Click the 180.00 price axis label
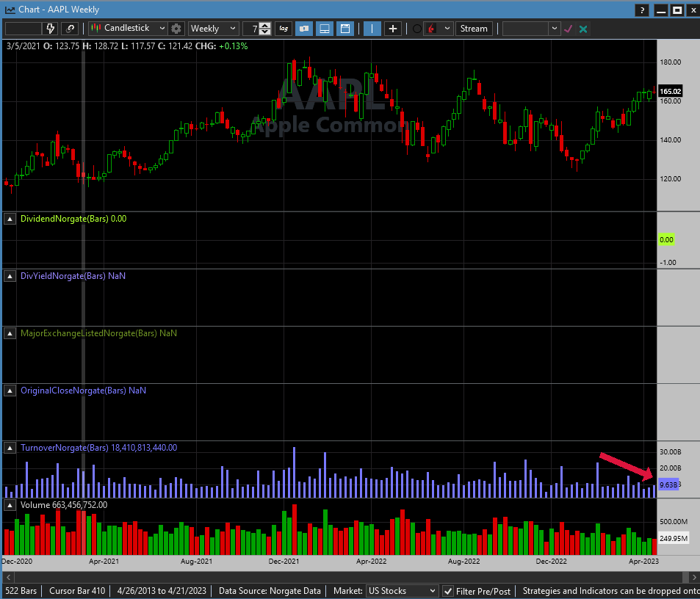 (x=671, y=62)
